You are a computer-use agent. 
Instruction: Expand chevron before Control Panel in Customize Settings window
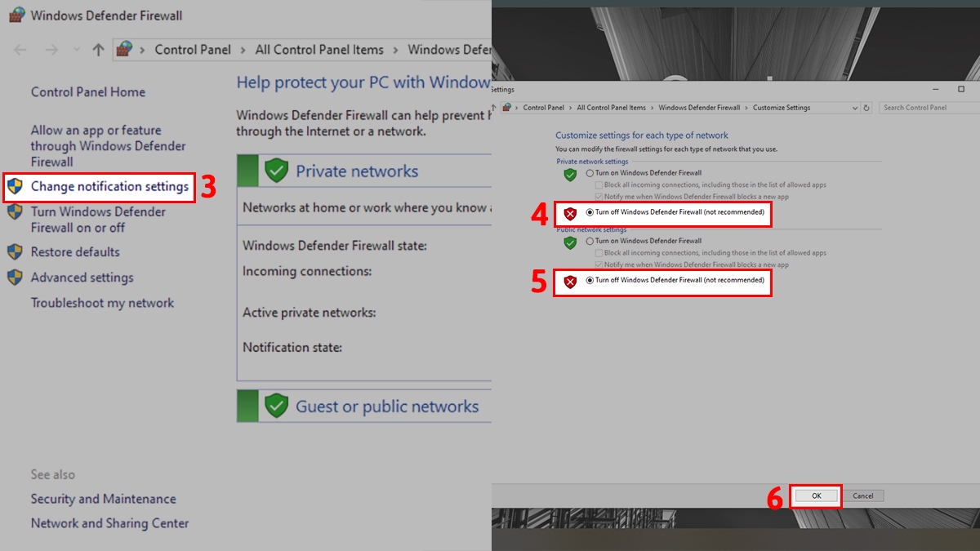click(x=517, y=108)
